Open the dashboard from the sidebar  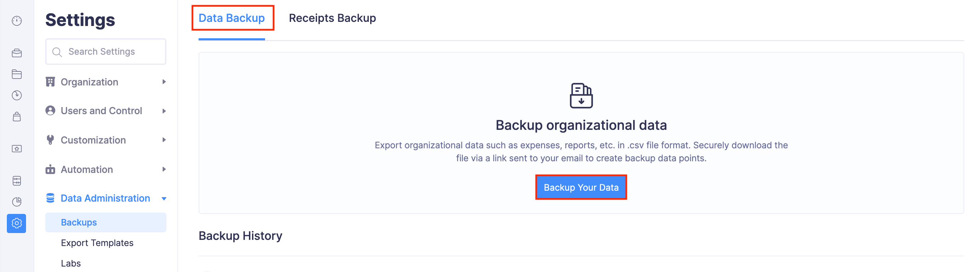16,21
